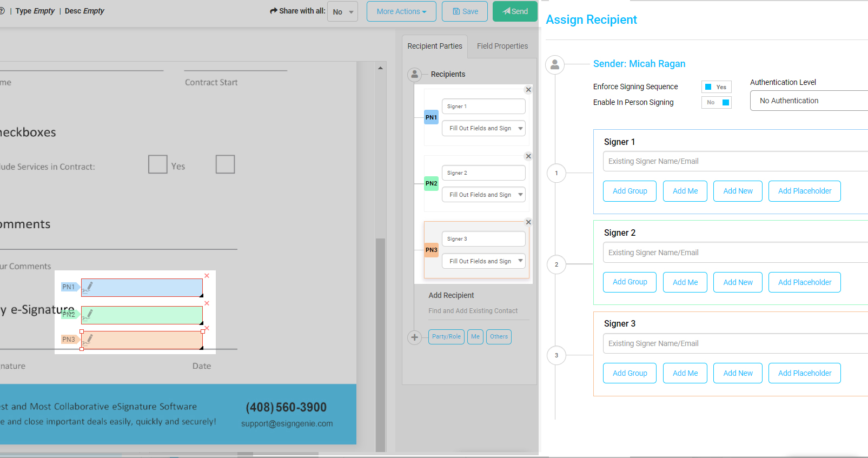This screenshot has height=458, width=868.
Task: Click Add New for Signer 3
Action: [x=738, y=373]
